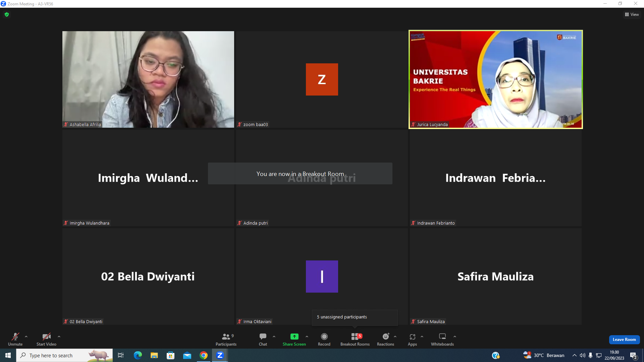Open Windows notification center
Screen dimensions: 644x362
tap(634, 355)
